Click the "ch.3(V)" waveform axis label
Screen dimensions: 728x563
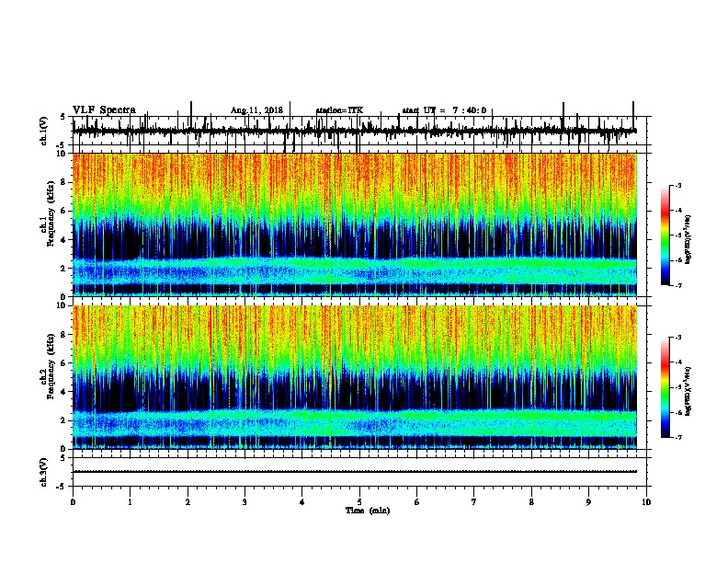(x=44, y=473)
